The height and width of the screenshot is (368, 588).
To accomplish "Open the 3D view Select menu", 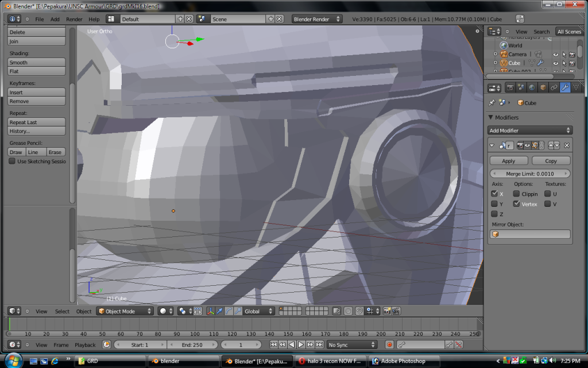I will [62, 311].
